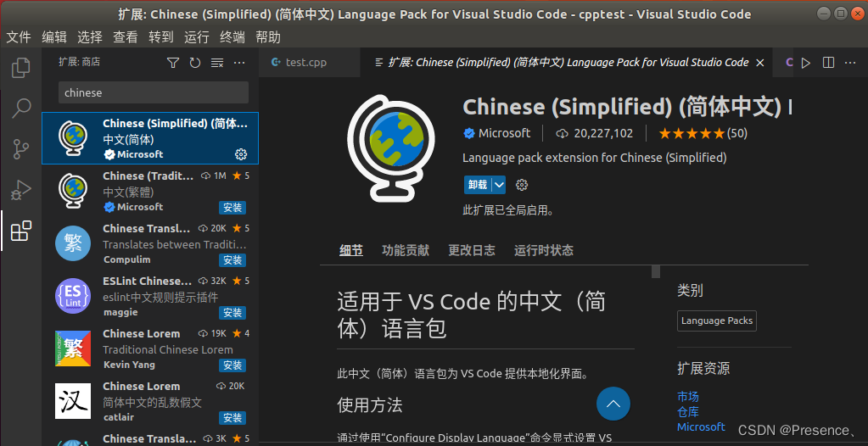Screen dimensions: 868x446
Task: Open the 市场 marketplace link
Action: click(x=688, y=397)
